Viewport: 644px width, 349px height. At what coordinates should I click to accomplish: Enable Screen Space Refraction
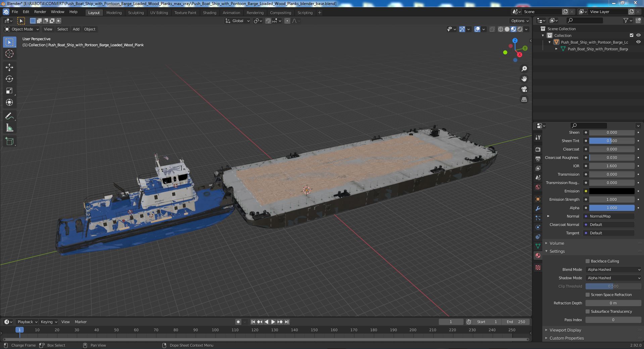588,295
